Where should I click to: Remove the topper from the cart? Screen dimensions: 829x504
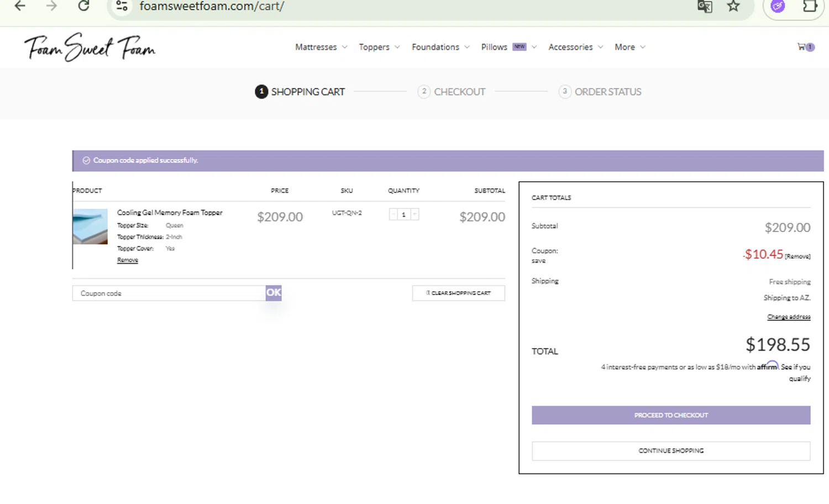coord(128,260)
